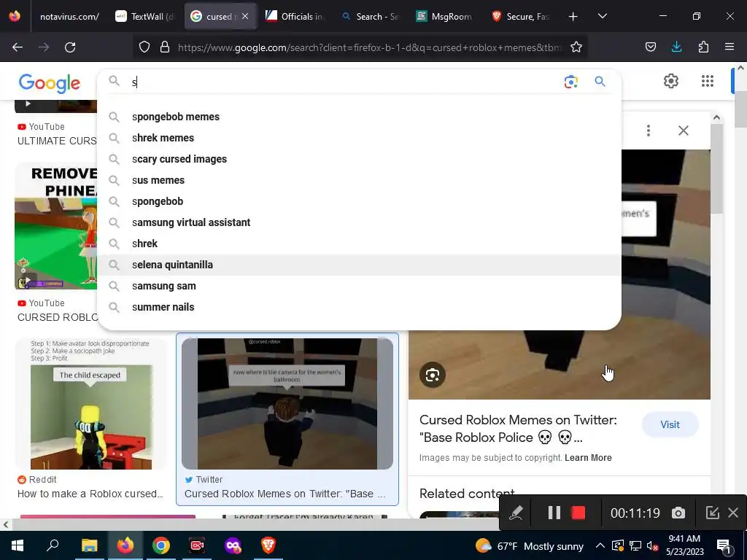Open Cursed Roblox Memes on Twitter result title
The image size is (747, 560).
click(285, 494)
